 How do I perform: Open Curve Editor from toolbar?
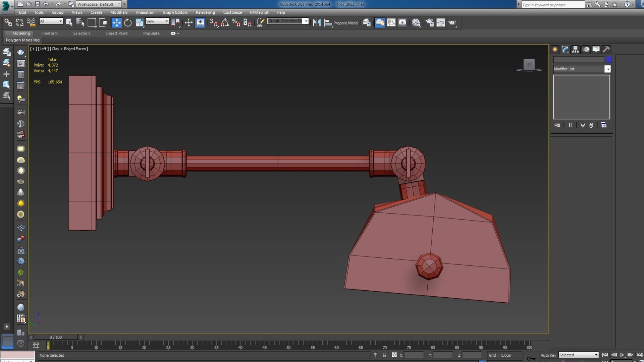pyautogui.click(x=391, y=22)
